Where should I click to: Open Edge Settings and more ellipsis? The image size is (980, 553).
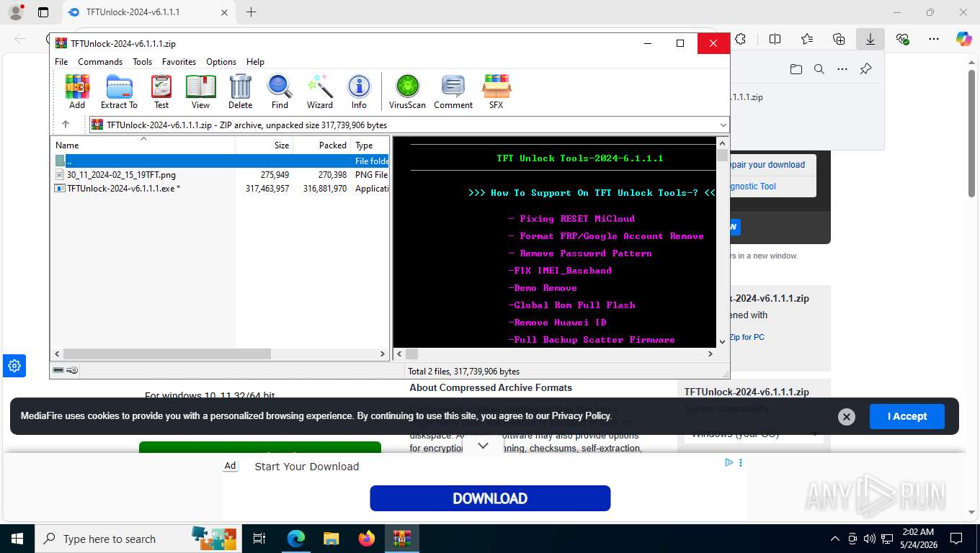[x=934, y=39]
